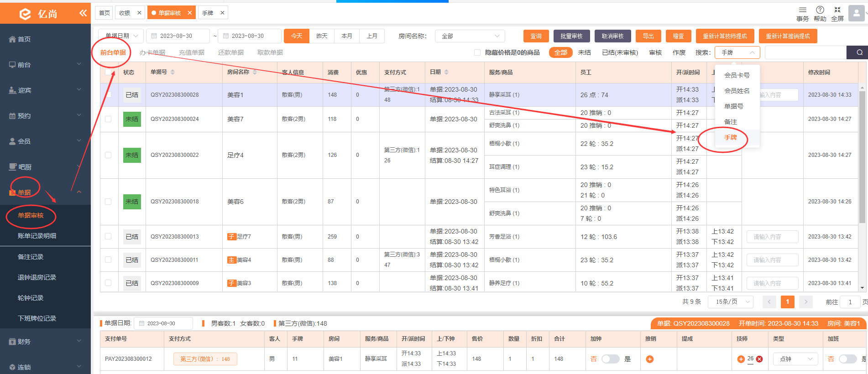868x374 pixels.
Task: Expand 财务 sidebar menu
Action: click(x=45, y=341)
